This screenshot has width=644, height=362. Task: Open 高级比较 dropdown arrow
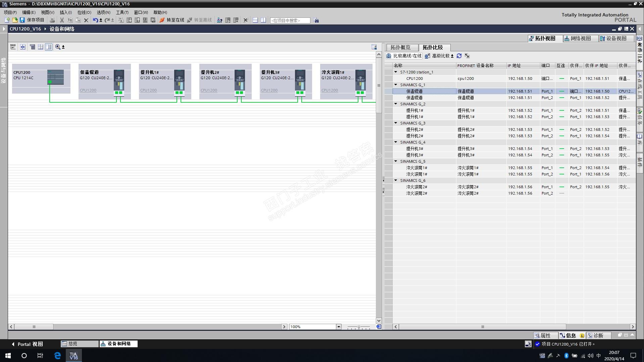(x=452, y=56)
